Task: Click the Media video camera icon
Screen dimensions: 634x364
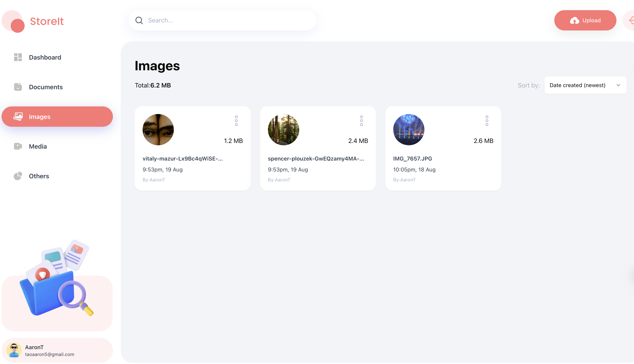Action: point(18,146)
